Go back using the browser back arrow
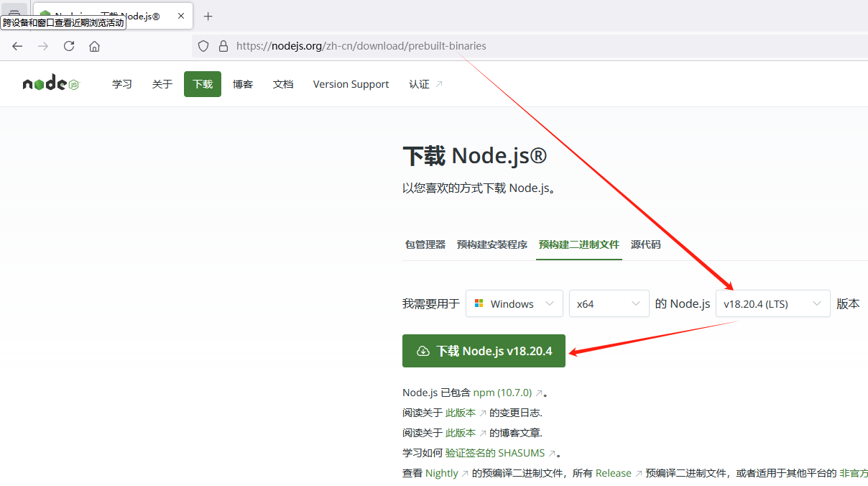The width and height of the screenshot is (868, 486). (x=17, y=45)
